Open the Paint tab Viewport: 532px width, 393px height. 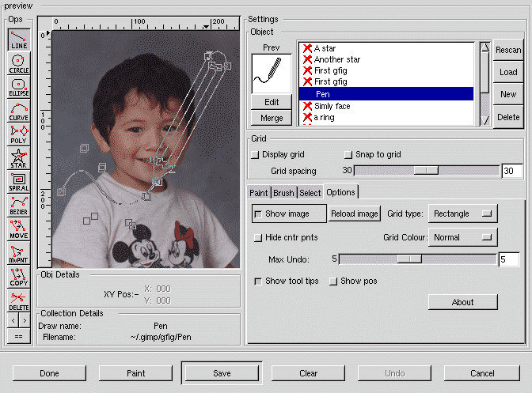pos(259,192)
